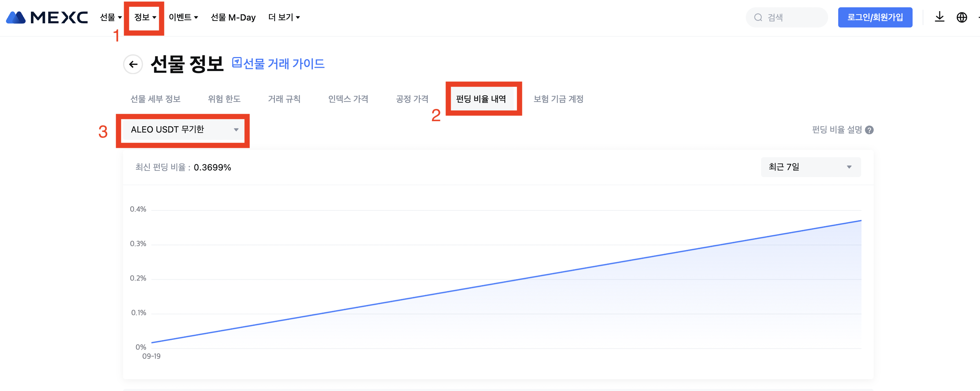This screenshot has width=980, height=391.
Task: Switch to 보험 기금 계정 tab
Action: pos(558,99)
